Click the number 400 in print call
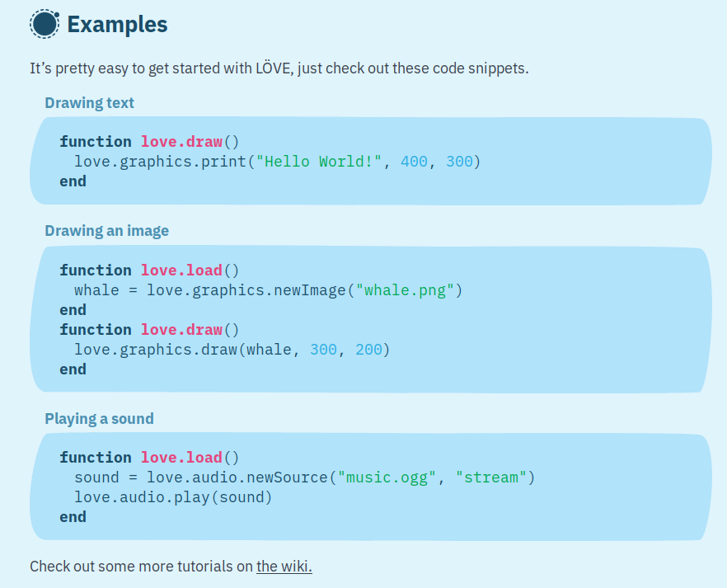The width and height of the screenshot is (727, 588). tap(414, 162)
